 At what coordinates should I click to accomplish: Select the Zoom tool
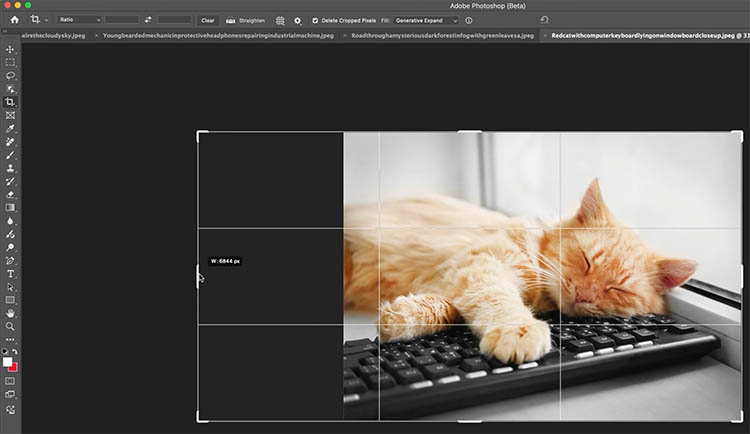(10, 326)
